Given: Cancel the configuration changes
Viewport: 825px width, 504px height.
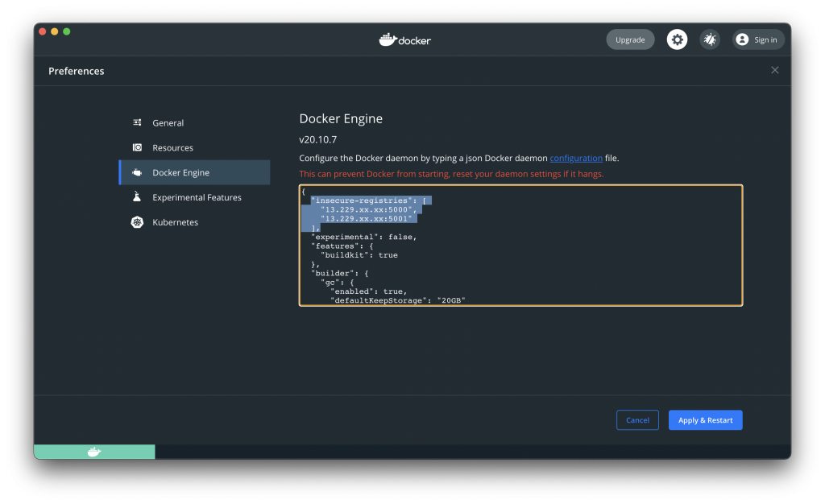Looking at the screenshot, I should click(637, 419).
